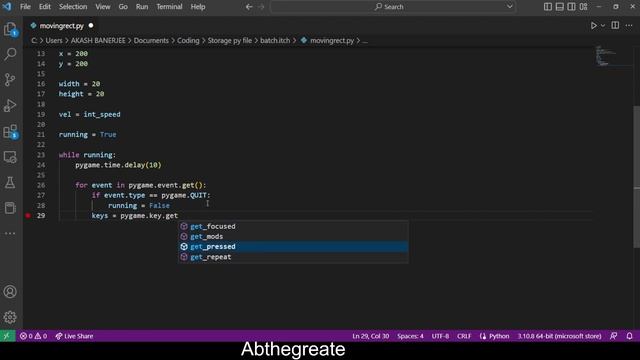Open the Edit menu
The image size is (640, 360).
coord(45,7)
